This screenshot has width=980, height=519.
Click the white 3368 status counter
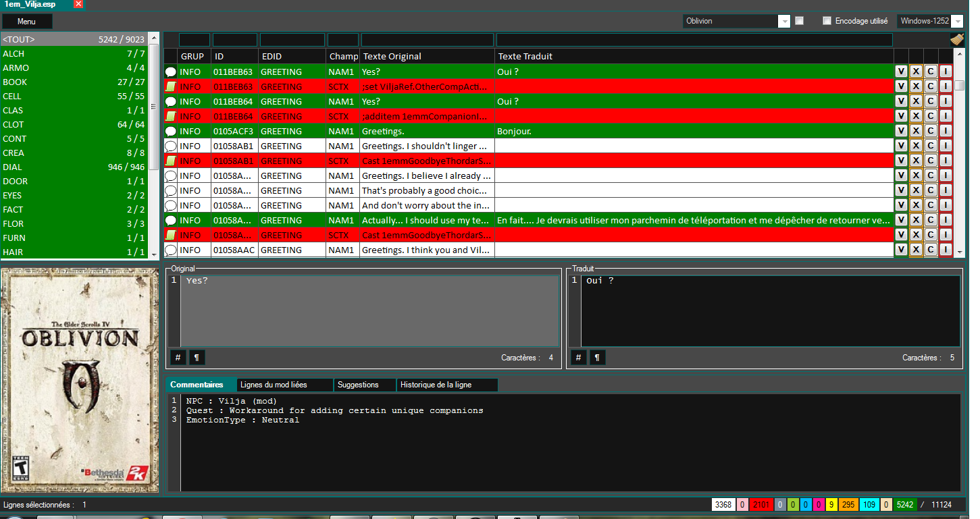(x=723, y=504)
